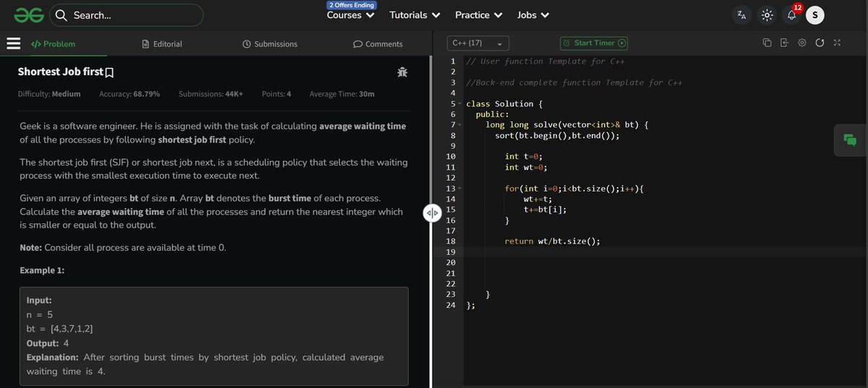Viewport: 868px width, 388px height.
Task: Expand the Practice dropdown menu
Action: 479,15
